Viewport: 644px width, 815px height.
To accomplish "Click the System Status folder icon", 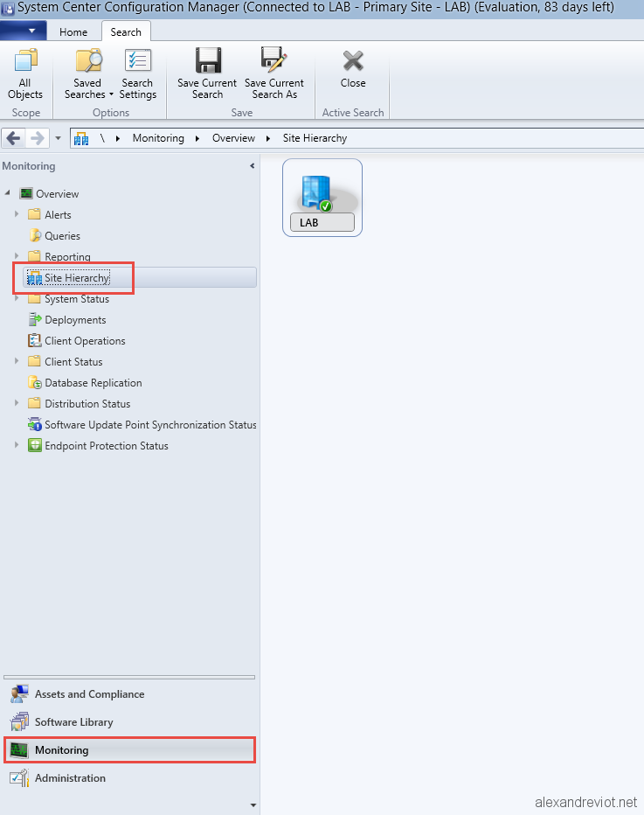I will pyautogui.click(x=34, y=299).
